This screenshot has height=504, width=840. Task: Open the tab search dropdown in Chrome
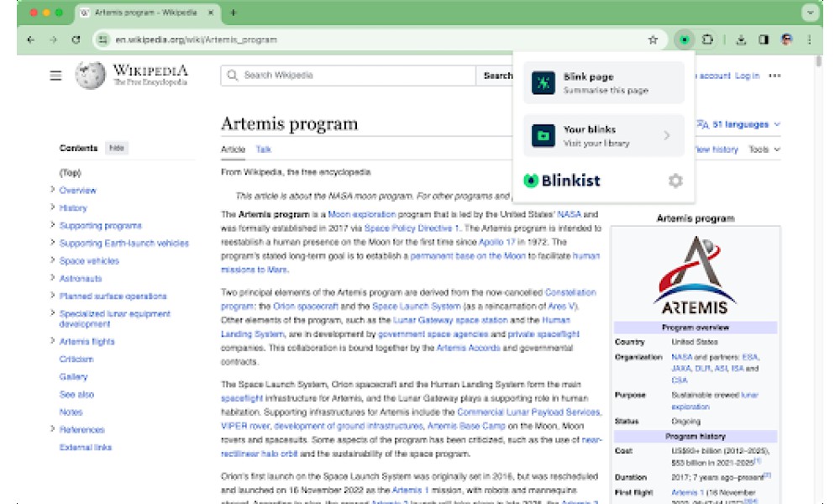[811, 13]
